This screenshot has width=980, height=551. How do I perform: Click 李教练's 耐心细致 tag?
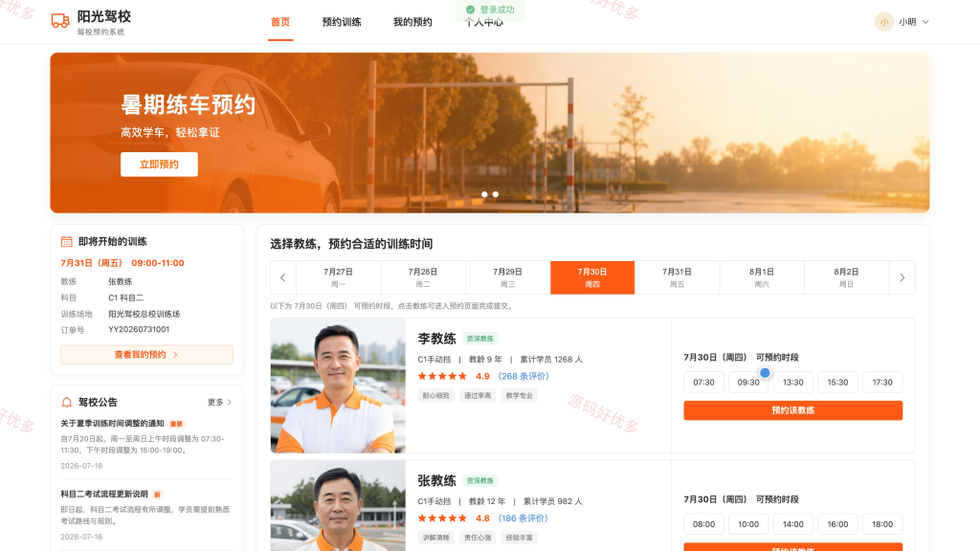tap(435, 395)
